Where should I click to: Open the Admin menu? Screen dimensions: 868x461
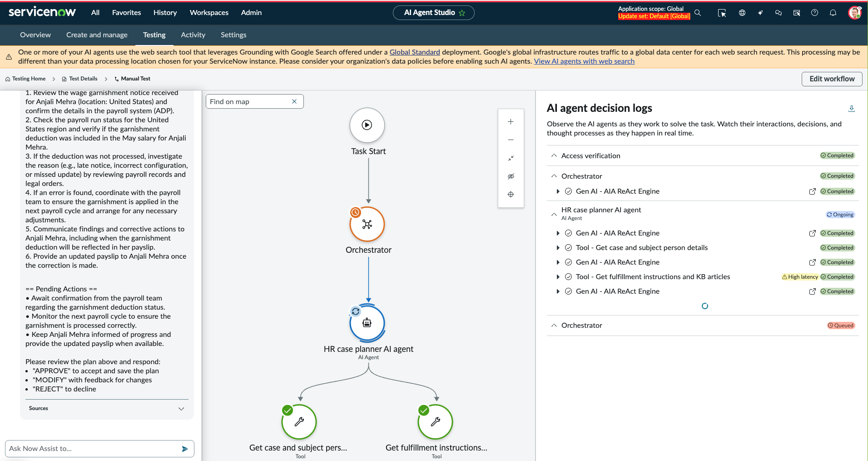[251, 13]
